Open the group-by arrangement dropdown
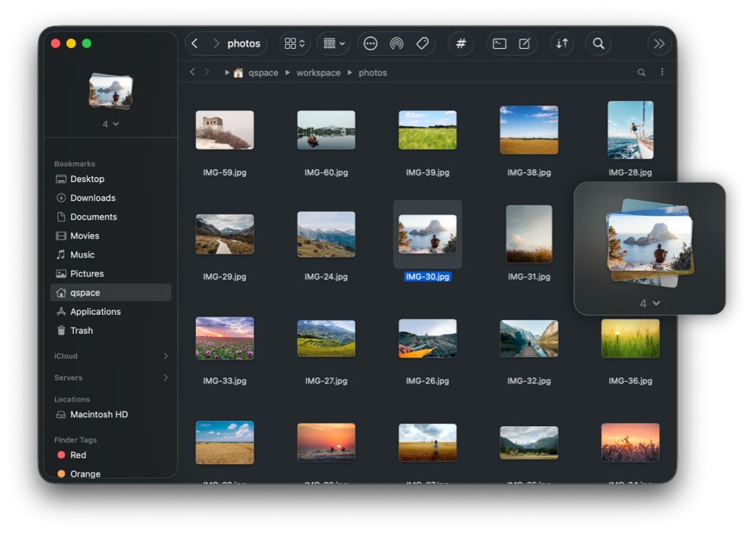This screenshot has height=534, width=756. point(334,44)
